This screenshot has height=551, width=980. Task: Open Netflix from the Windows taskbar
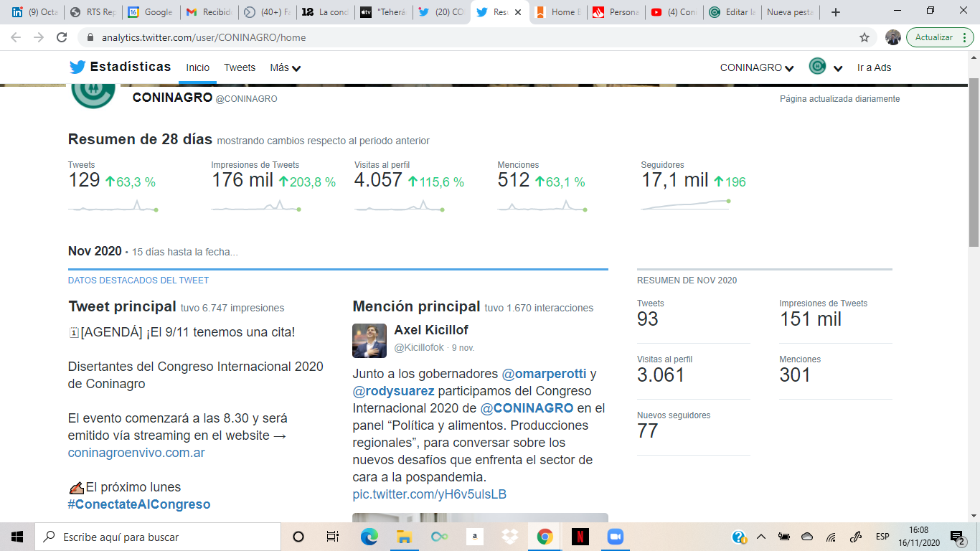tap(580, 537)
